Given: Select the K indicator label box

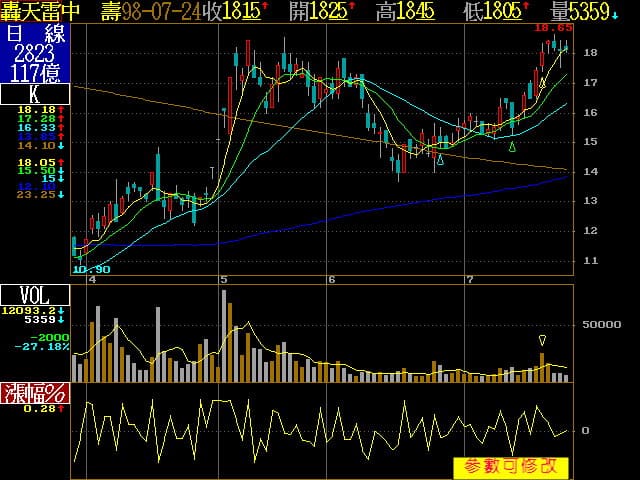Looking at the screenshot, I should pos(35,95).
